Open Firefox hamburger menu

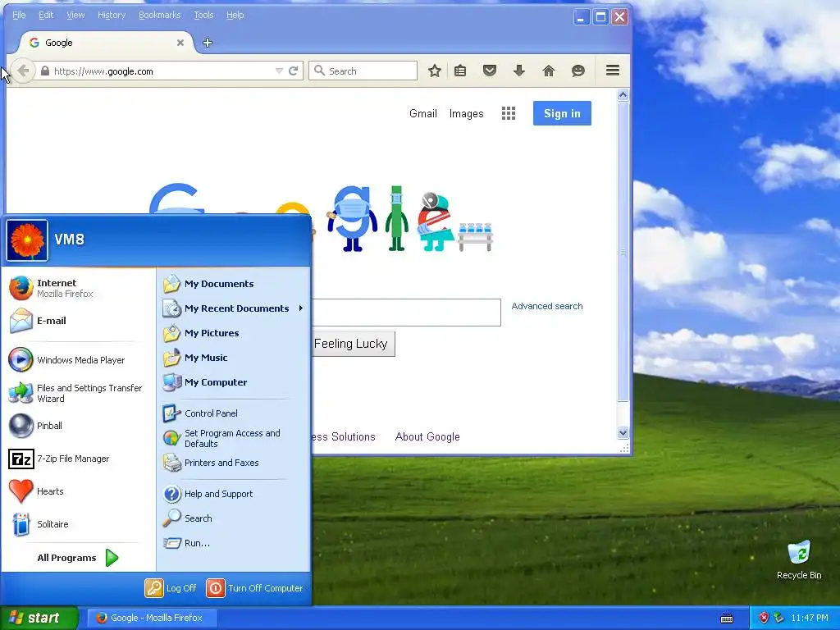613,71
